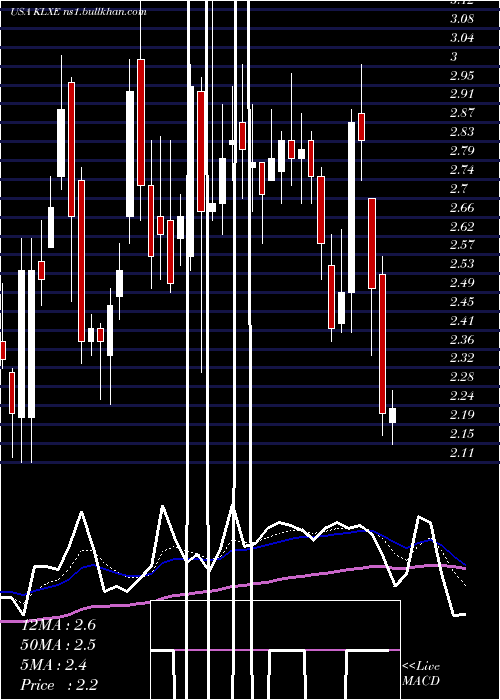Screen dimensions: 500x700
Task: Click the 2.45 price axis label
Action: pyautogui.click(x=462, y=302)
